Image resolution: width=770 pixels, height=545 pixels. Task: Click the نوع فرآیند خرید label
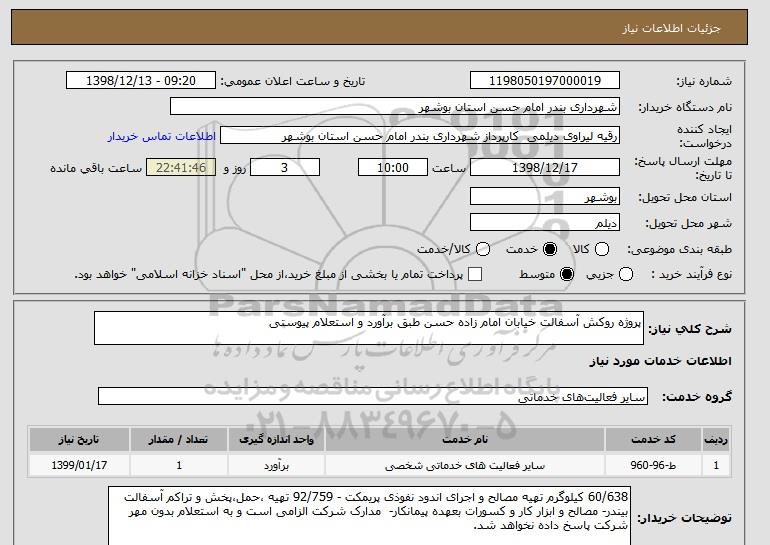(x=691, y=274)
